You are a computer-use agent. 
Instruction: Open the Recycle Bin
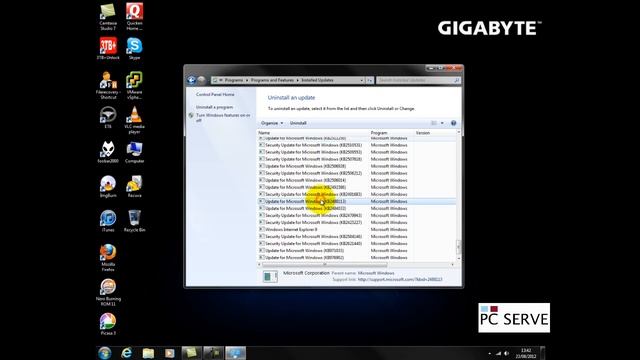pyautogui.click(x=134, y=221)
